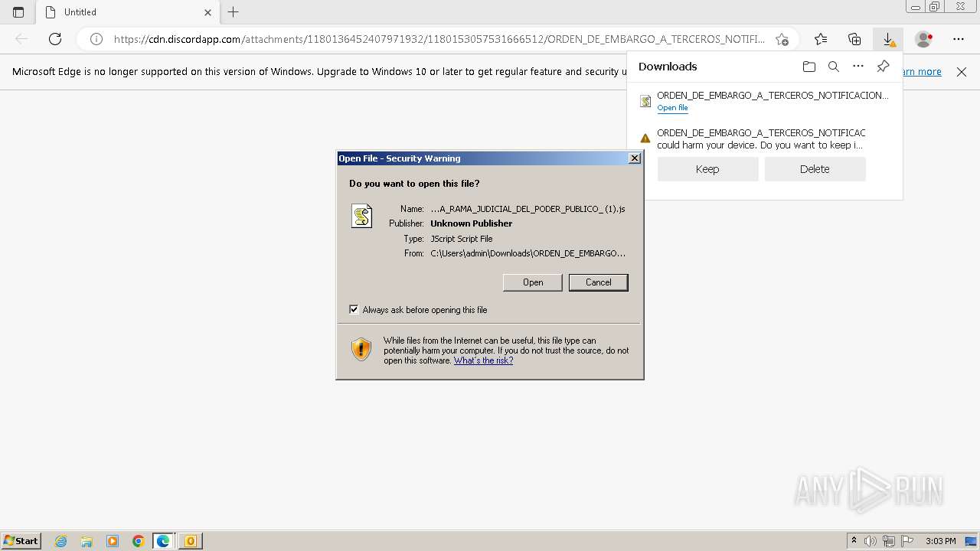980x551 pixels.
Task: Dismiss the Edge unsupported notification bar
Action: tap(962, 72)
